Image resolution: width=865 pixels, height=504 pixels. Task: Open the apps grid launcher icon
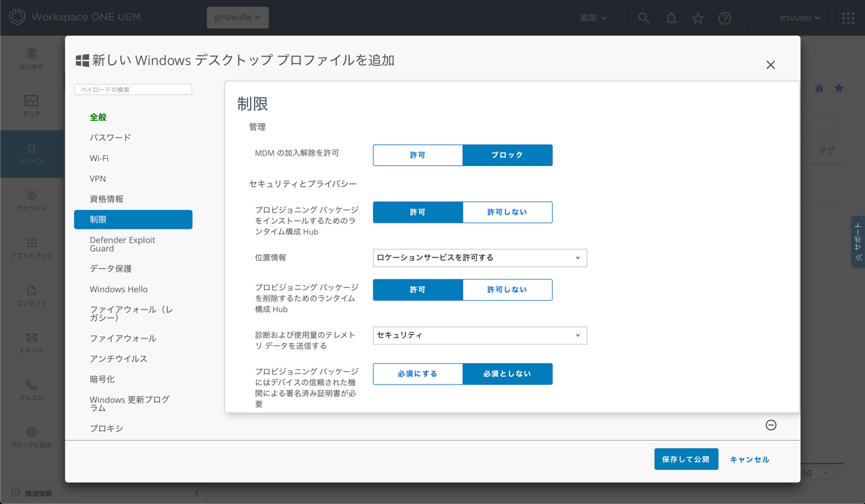pyautogui.click(x=848, y=18)
